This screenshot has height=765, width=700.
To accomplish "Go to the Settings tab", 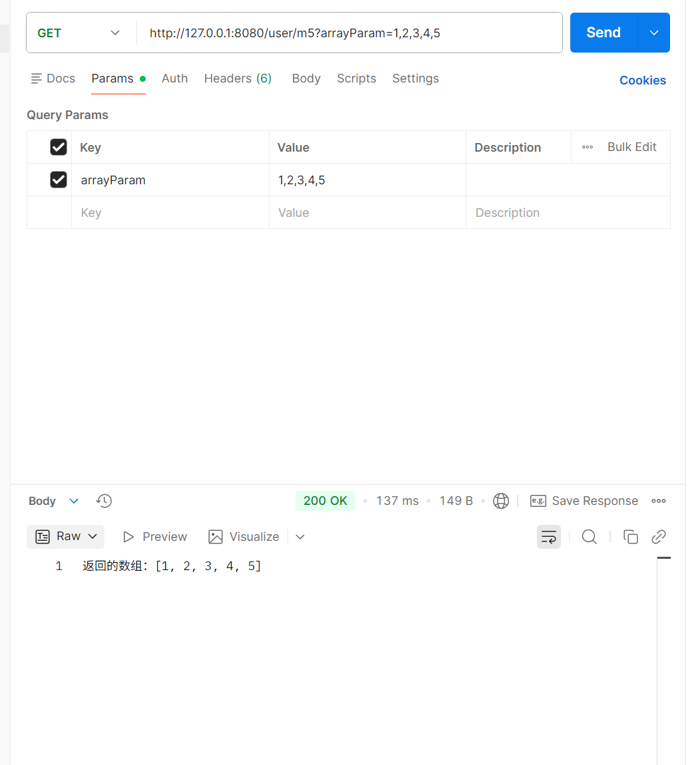I will coord(415,78).
